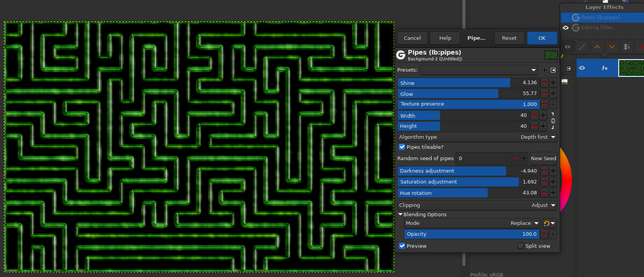Decrease Saturation adjustment value
The image size is (644, 277).
pyautogui.click(x=544, y=182)
